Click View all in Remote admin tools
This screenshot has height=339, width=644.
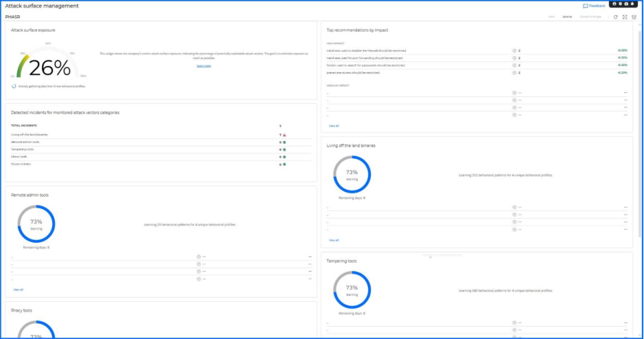point(18,289)
